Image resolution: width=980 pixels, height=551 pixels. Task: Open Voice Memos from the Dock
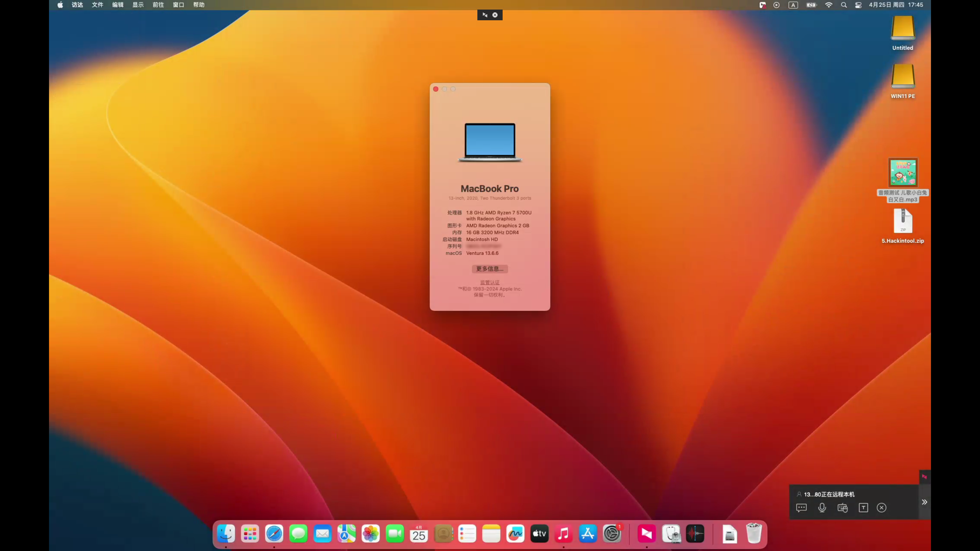[x=695, y=534]
